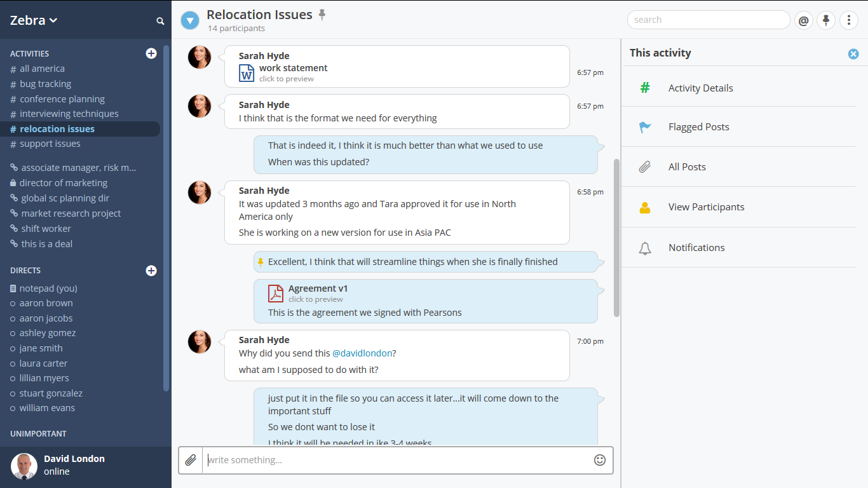The height and width of the screenshot is (488, 868).
Task: Open market research project conversation
Action: tap(71, 213)
